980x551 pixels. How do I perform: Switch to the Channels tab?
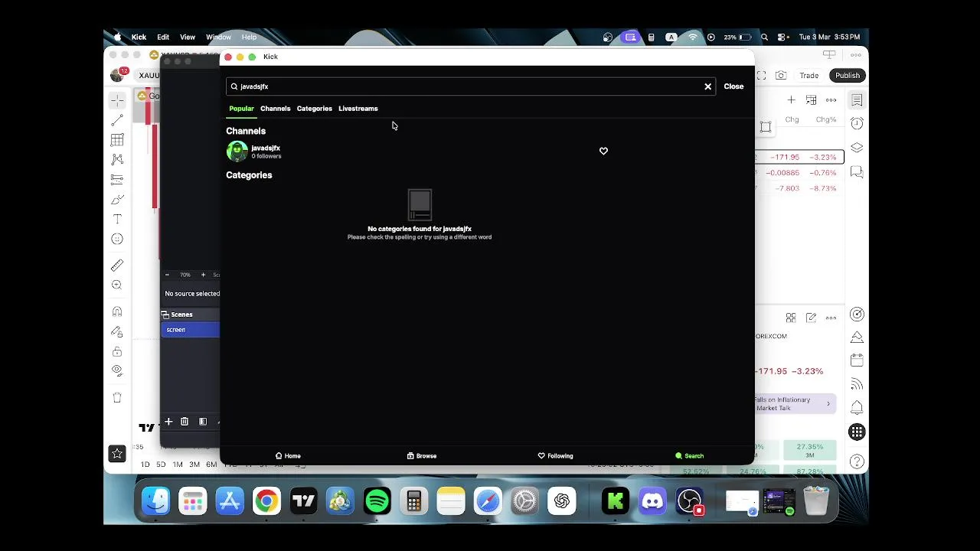click(275, 109)
